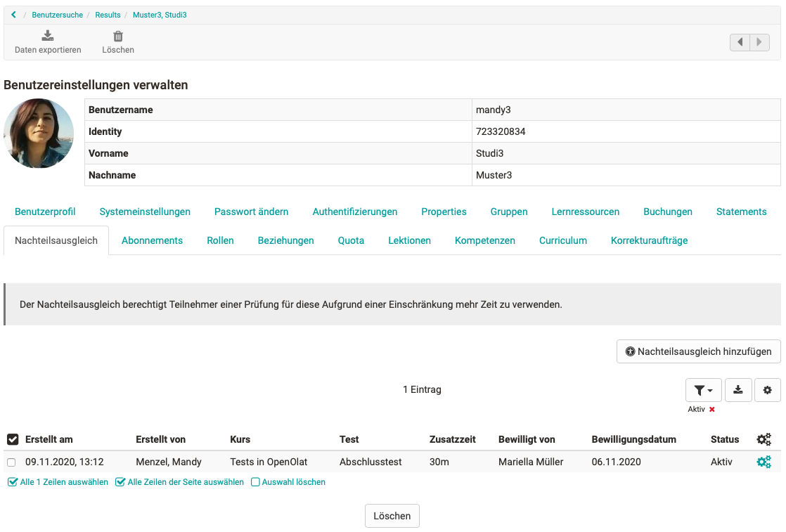Open the column header gears menu
This screenshot has height=532, width=786.
coord(764,439)
